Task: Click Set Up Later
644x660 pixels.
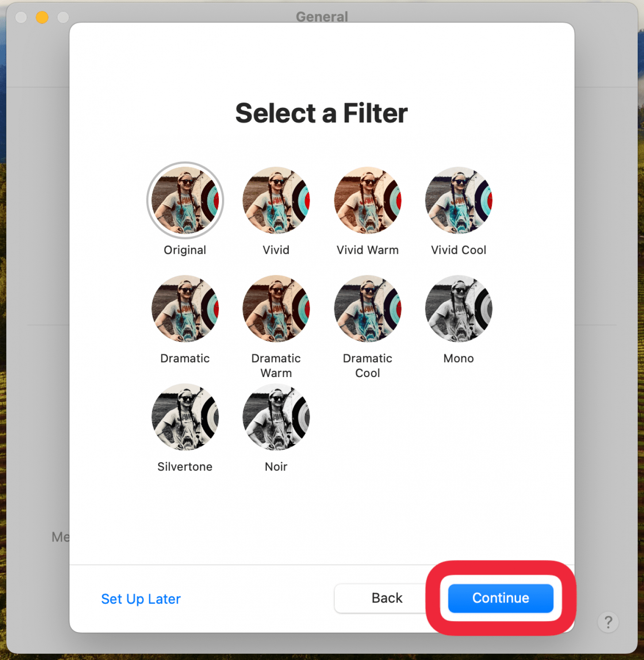Action: pos(141,599)
